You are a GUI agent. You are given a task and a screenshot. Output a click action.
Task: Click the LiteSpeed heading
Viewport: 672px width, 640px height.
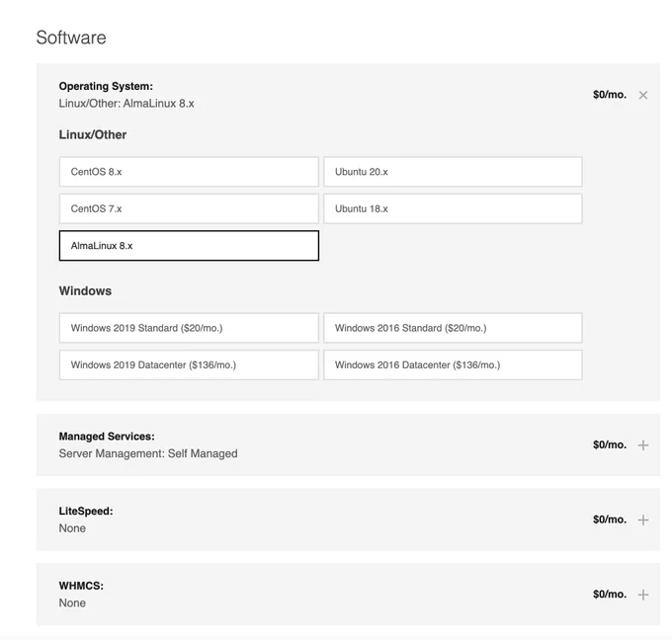[x=86, y=511]
